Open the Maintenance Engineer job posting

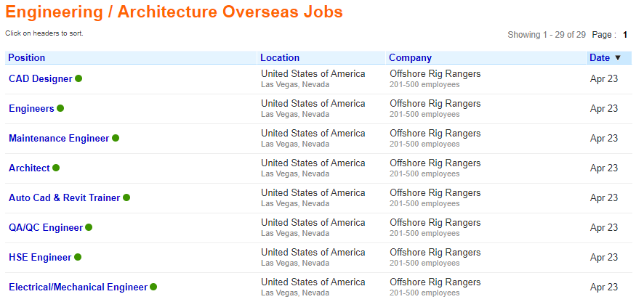(x=59, y=139)
